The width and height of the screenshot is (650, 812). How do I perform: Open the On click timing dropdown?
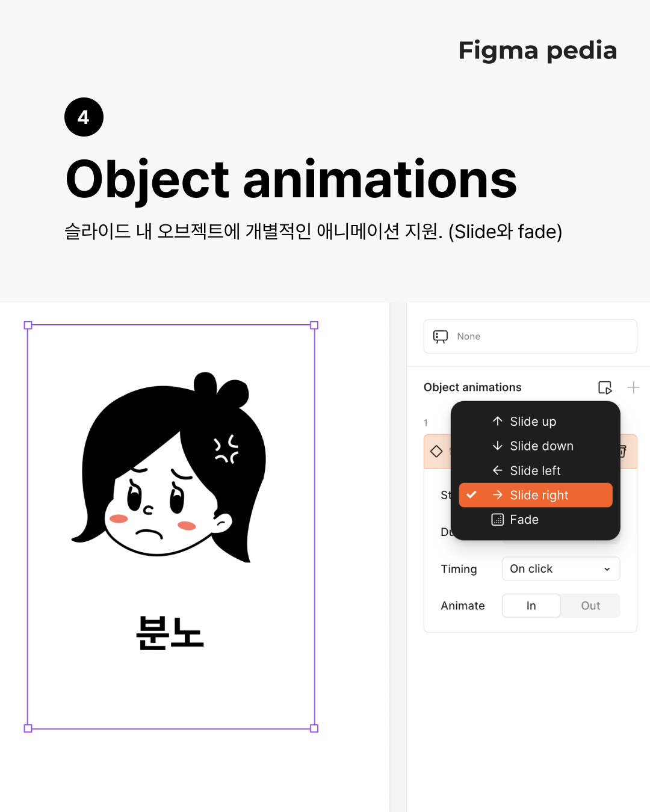click(x=561, y=569)
